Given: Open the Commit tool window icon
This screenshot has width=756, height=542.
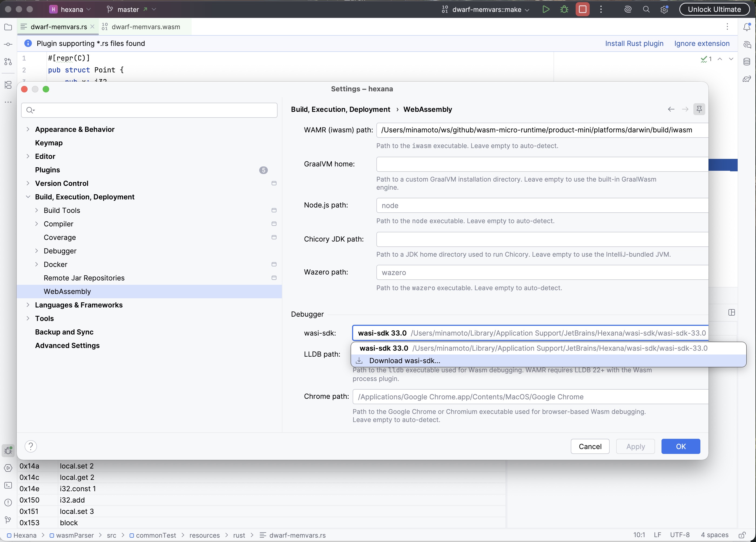Looking at the screenshot, I should pos(8,44).
